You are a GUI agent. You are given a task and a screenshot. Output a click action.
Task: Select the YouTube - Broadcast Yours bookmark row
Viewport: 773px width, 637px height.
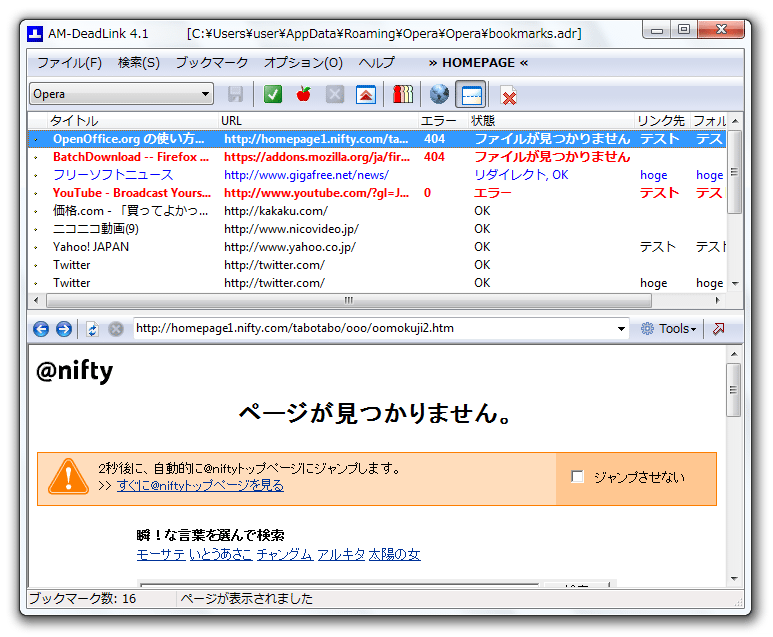tap(377, 193)
